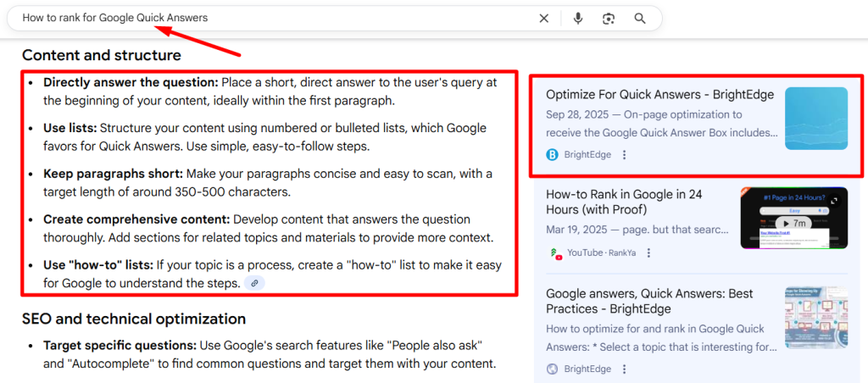Start voice search with the microphone icon
The height and width of the screenshot is (383, 868).
click(x=578, y=18)
